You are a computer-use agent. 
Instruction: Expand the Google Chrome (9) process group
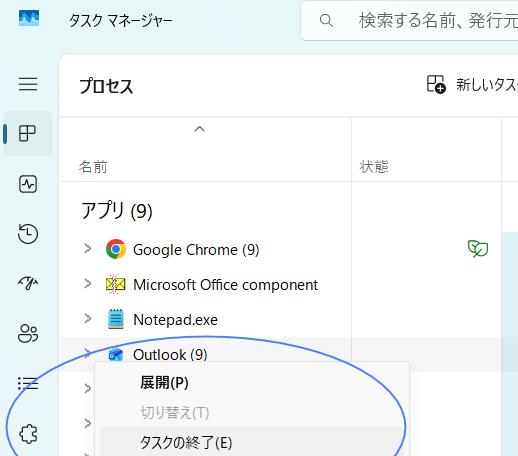pos(88,249)
